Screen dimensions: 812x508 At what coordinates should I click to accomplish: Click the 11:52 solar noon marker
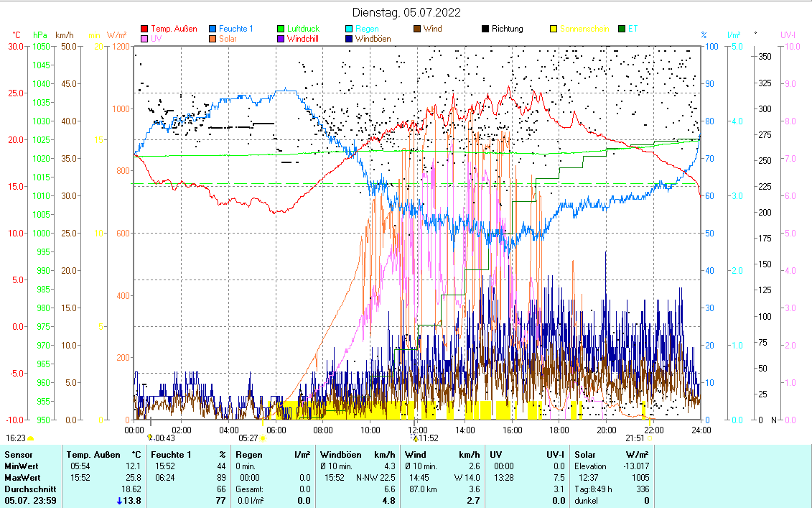415,438
